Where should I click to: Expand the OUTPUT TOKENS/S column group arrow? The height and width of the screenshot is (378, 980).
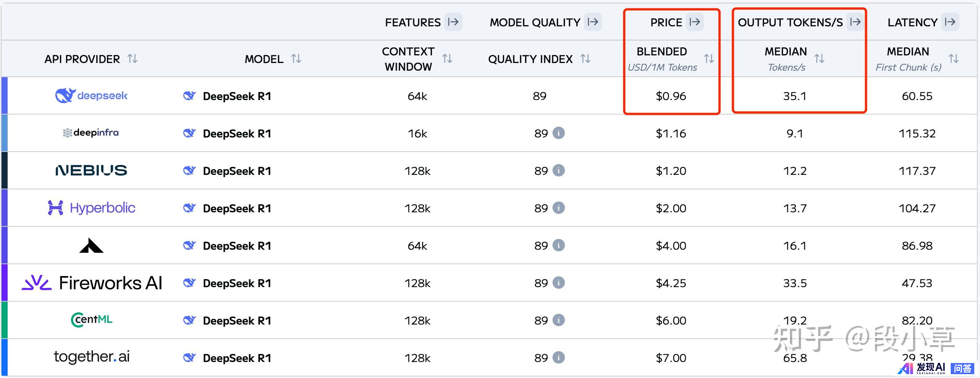[x=855, y=22]
